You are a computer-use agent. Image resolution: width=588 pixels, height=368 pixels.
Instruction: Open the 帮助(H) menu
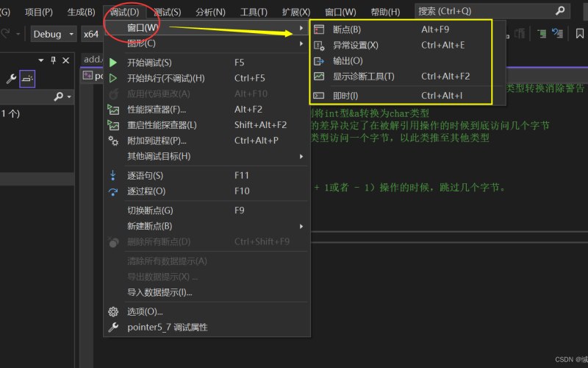click(x=385, y=12)
